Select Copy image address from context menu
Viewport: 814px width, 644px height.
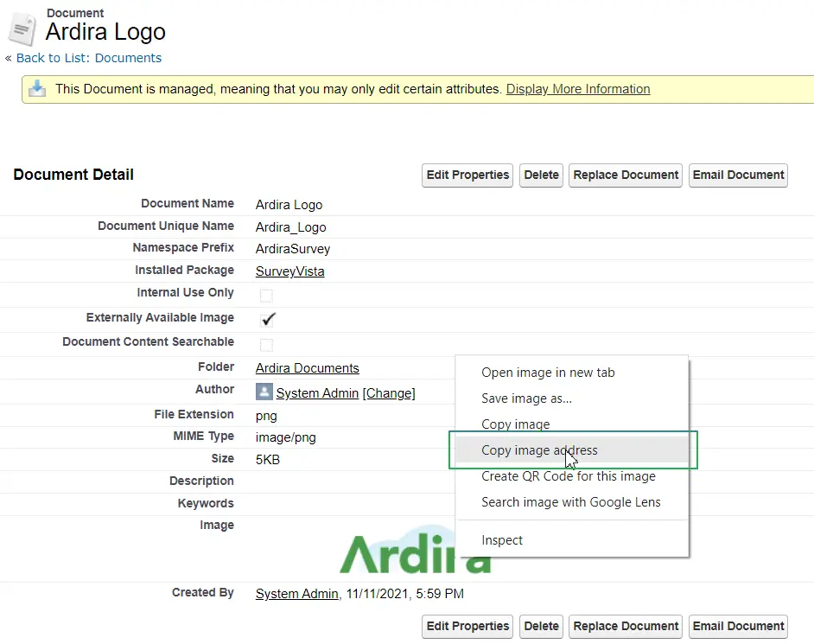point(539,450)
